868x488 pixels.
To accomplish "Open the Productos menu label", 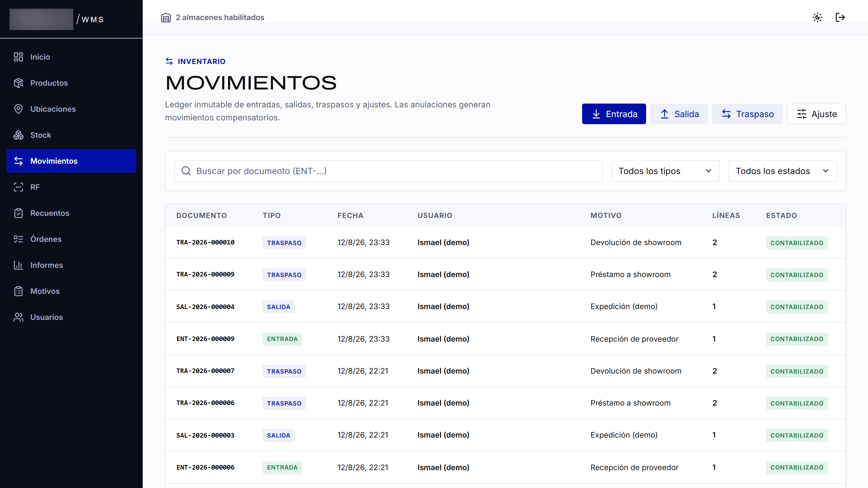I will click(49, 83).
